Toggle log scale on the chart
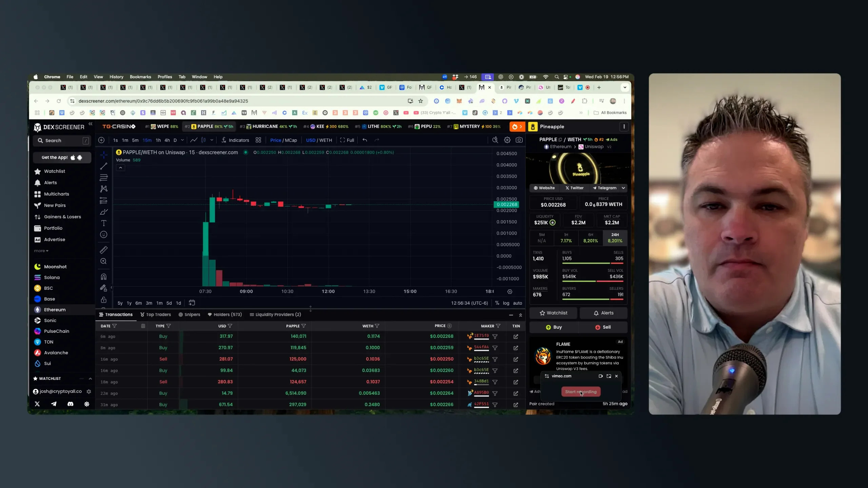Viewport: 868px width, 488px height. [x=506, y=303]
